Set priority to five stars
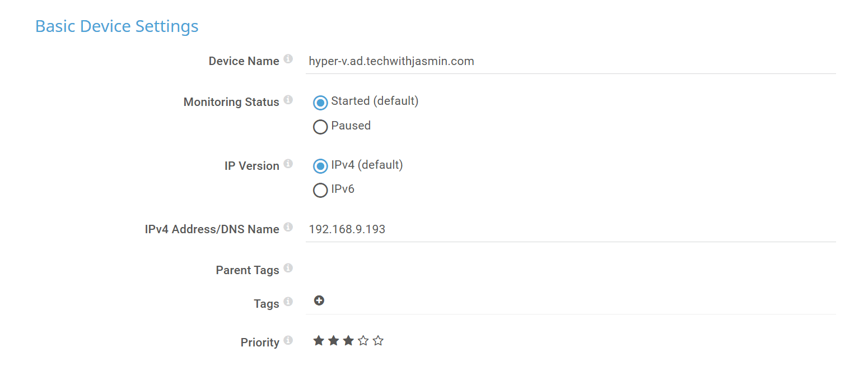Screen dimensions: 868x370 pos(378,340)
